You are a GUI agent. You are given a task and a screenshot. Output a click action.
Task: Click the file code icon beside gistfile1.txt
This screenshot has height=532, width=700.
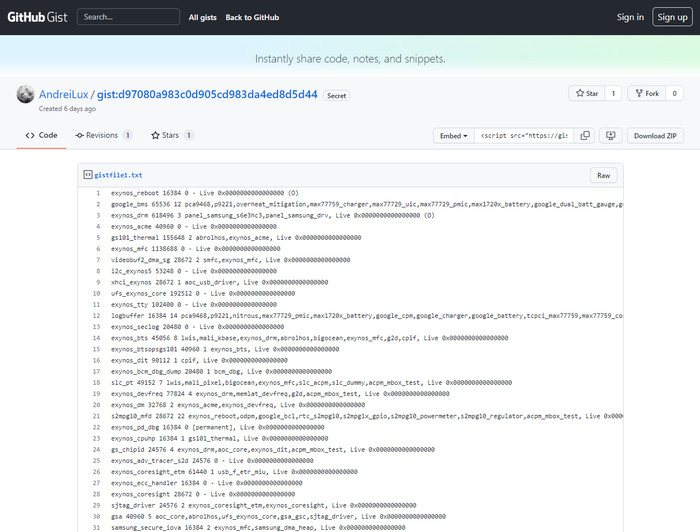click(88, 175)
